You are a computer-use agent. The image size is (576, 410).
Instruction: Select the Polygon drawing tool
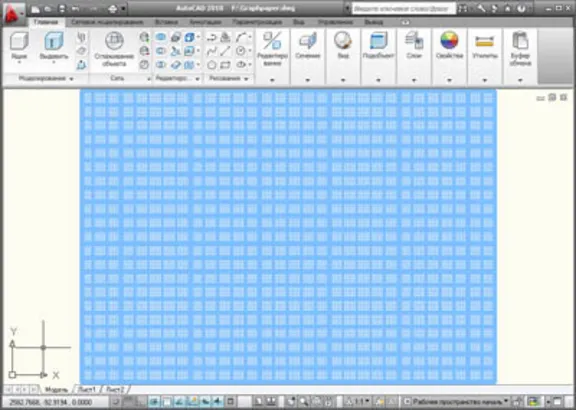tap(212, 65)
